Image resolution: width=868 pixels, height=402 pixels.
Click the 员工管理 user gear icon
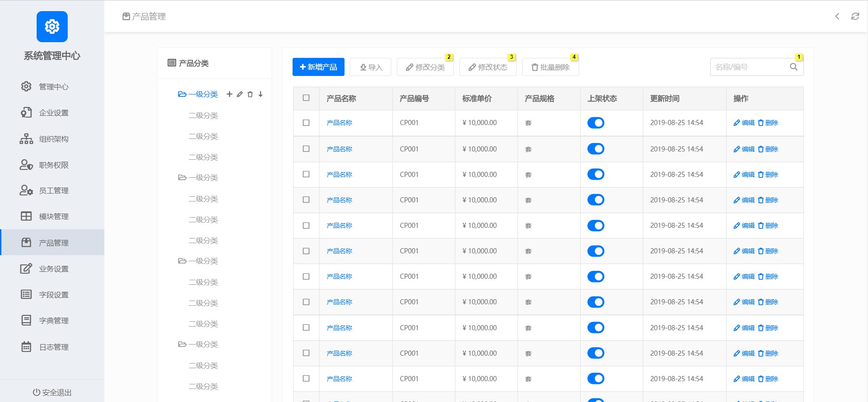[26, 190]
